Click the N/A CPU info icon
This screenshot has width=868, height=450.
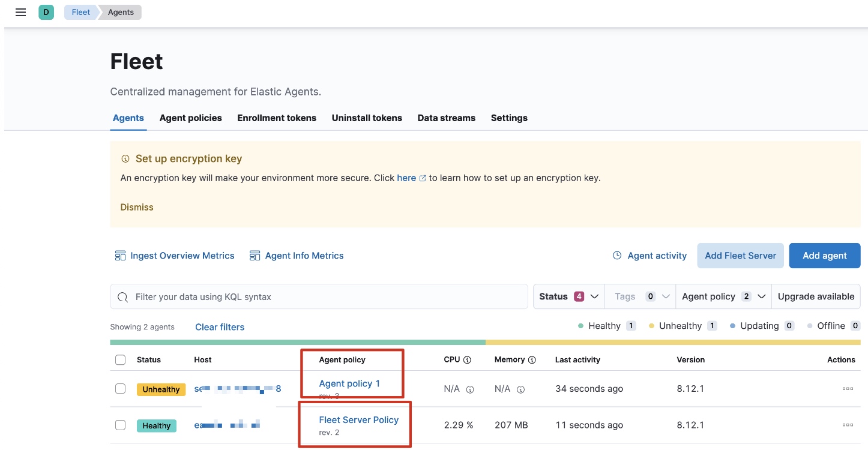(x=470, y=389)
